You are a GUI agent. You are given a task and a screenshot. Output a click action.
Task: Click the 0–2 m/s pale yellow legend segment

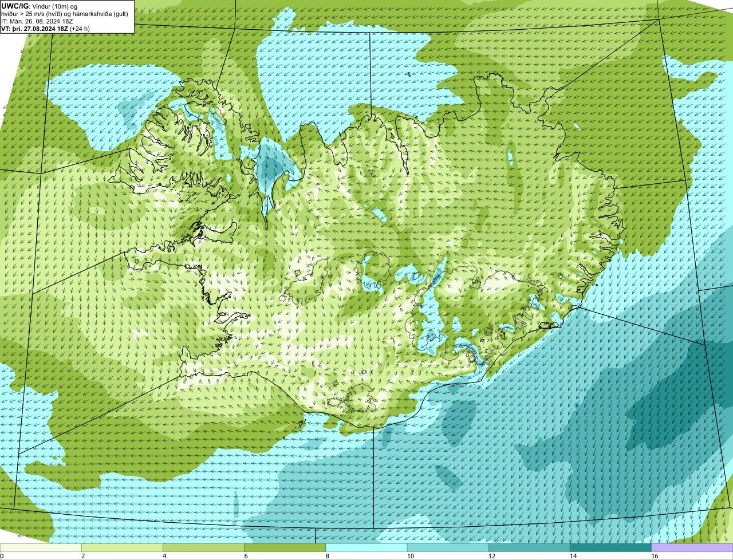[41, 547]
